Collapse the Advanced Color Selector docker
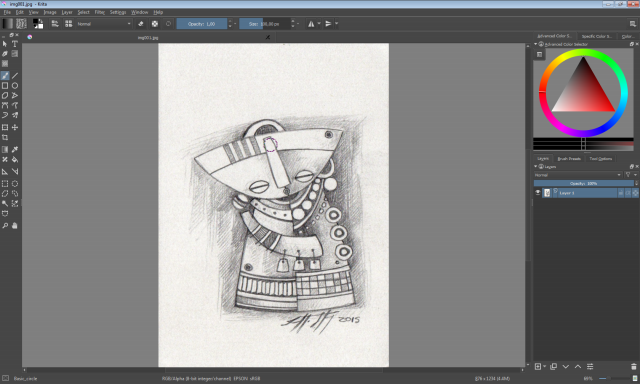The width and height of the screenshot is (640, 384). tap(536, 44)
